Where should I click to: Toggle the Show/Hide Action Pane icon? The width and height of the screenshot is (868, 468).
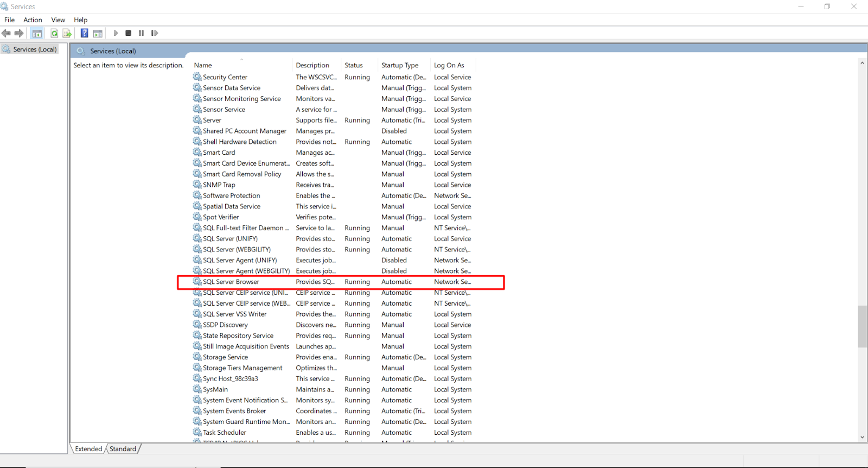click(x=98, y=34)
